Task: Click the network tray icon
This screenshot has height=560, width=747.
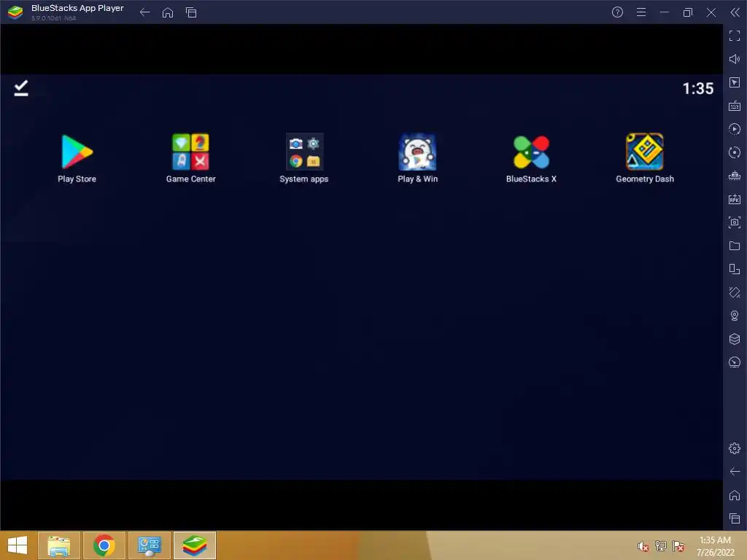Action: [x=661, y=546]
